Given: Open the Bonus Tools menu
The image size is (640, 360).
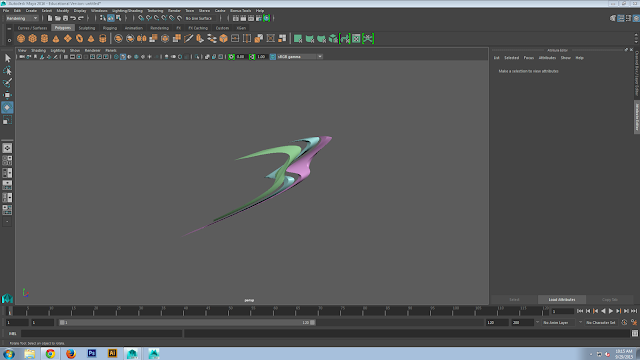Looking at the screenshot, I should pyautogui.click(x=240, y=11).
